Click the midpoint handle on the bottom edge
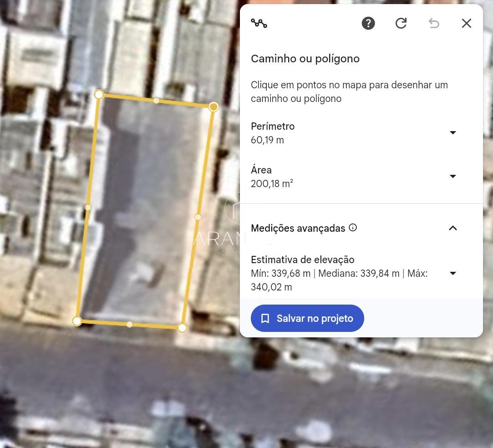493x448 pixels. click(130, 325)
